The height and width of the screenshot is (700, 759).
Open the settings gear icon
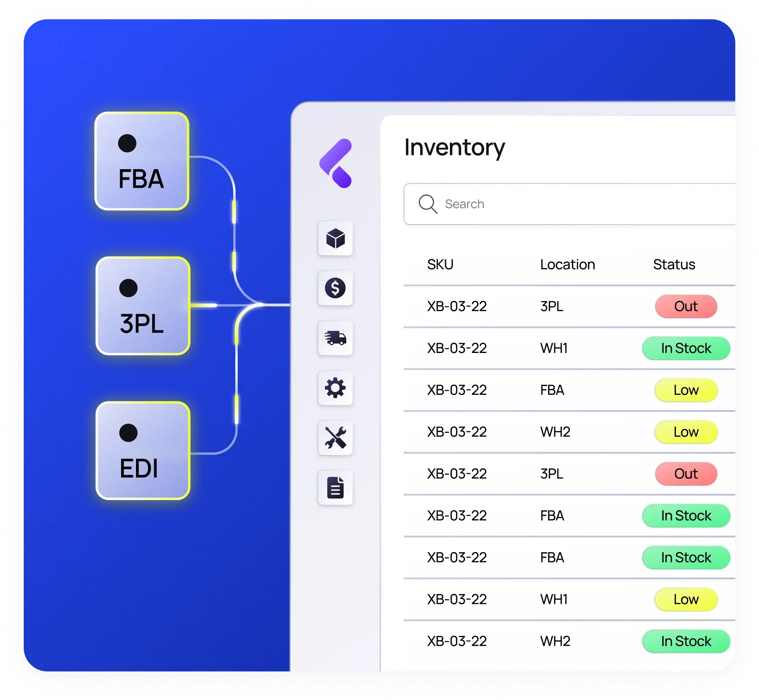[x=335, y=388]
